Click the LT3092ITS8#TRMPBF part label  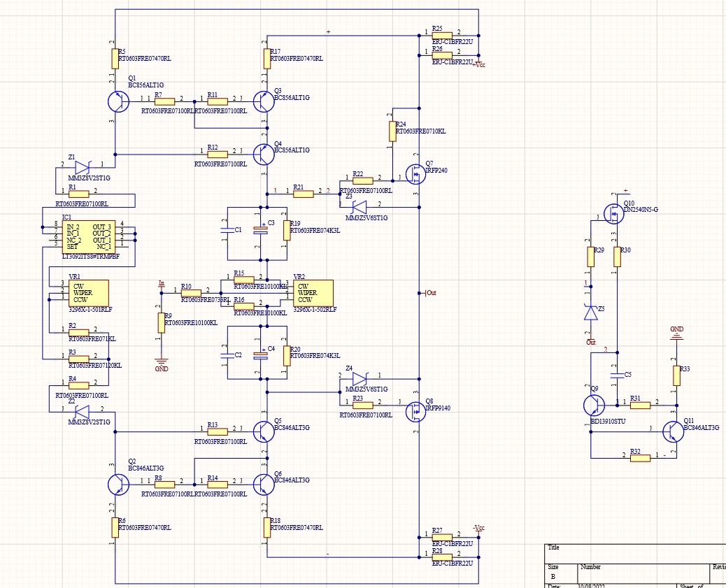coord(91,257)
